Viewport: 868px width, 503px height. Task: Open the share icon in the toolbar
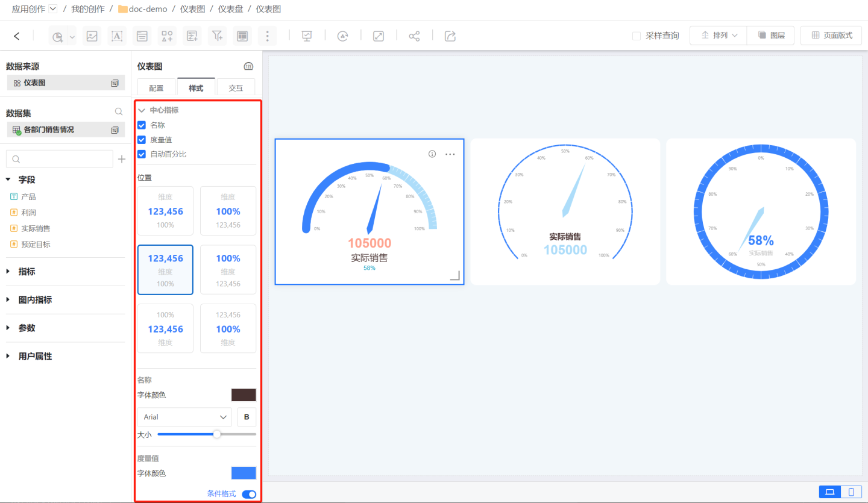tap(414, 36)
